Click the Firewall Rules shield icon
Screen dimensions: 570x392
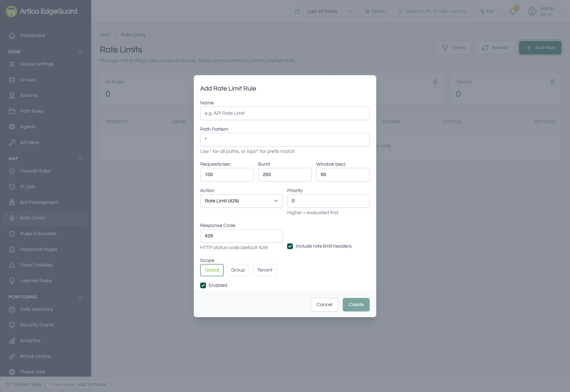(12, 171)
